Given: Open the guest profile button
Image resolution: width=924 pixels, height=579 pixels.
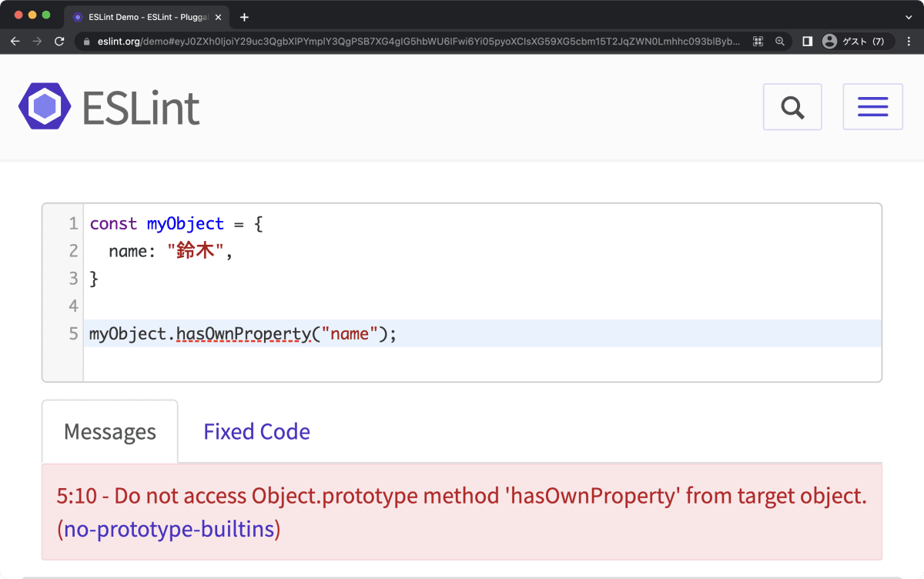Looking at the screenshot, I should 856,42.
